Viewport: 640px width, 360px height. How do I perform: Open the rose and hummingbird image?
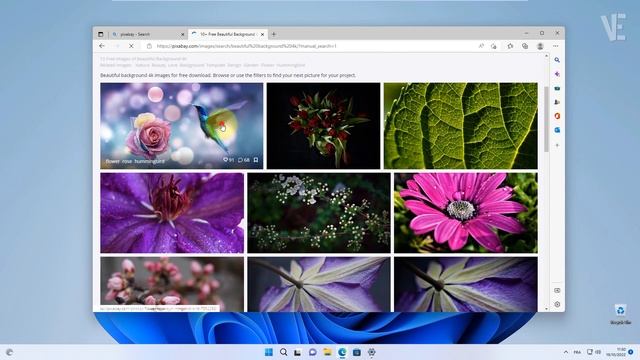(x=182, y=126)
